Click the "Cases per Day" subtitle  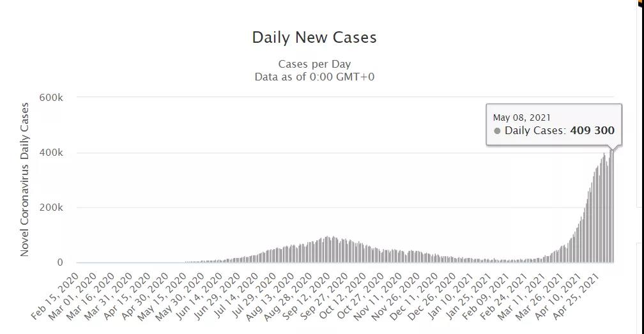pyautogui.click(x=314, y=64)
